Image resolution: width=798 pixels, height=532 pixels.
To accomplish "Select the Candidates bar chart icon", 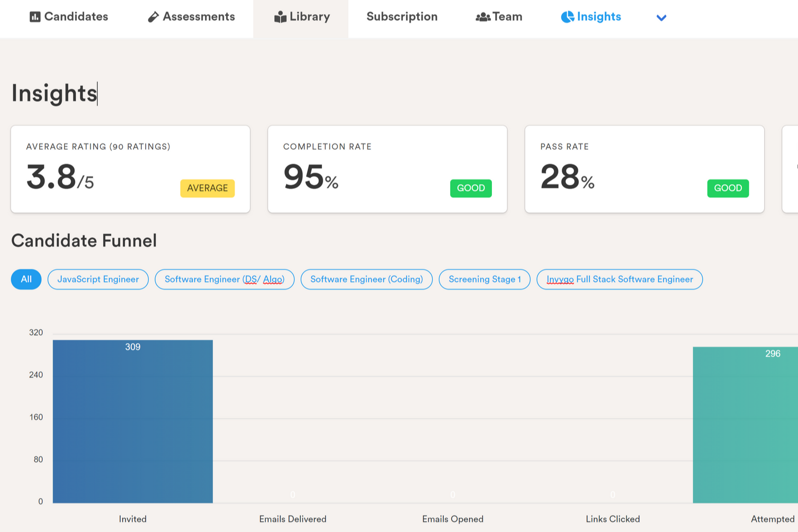I will click(34, 16).
